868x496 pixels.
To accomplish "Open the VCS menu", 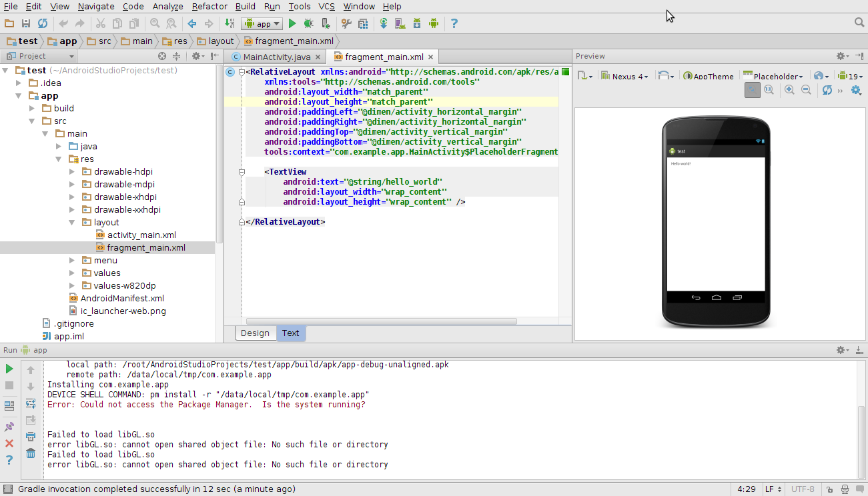I will tap(326, 6).
